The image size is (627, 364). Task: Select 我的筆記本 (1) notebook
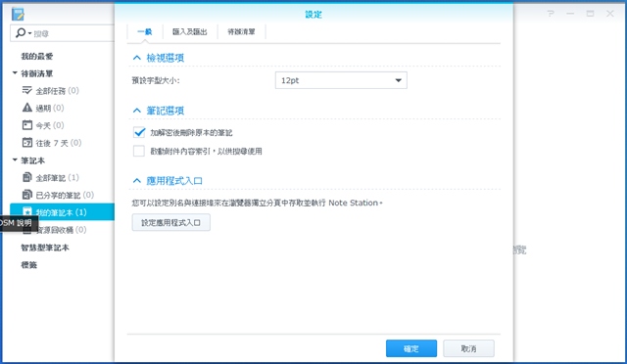[x=63, y=211]
